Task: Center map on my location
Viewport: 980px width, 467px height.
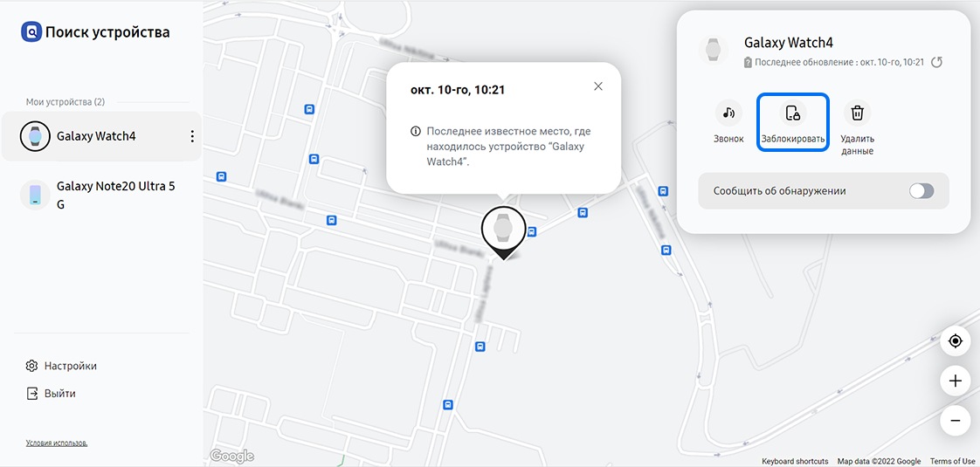Action: [955, 341]
